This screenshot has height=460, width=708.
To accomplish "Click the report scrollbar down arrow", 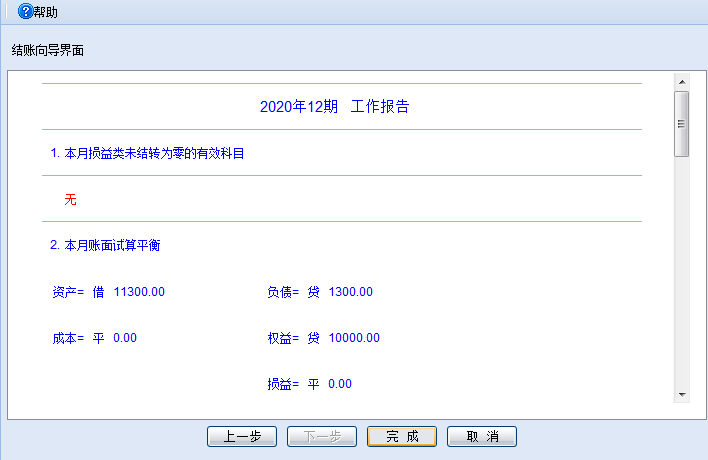I will tap(682, 395).
